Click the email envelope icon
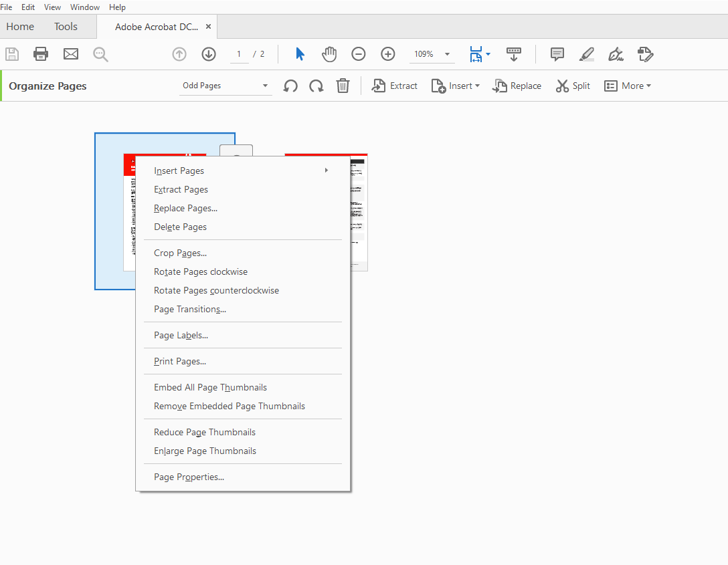Screen dimensions: 728x565 [70, 54]
